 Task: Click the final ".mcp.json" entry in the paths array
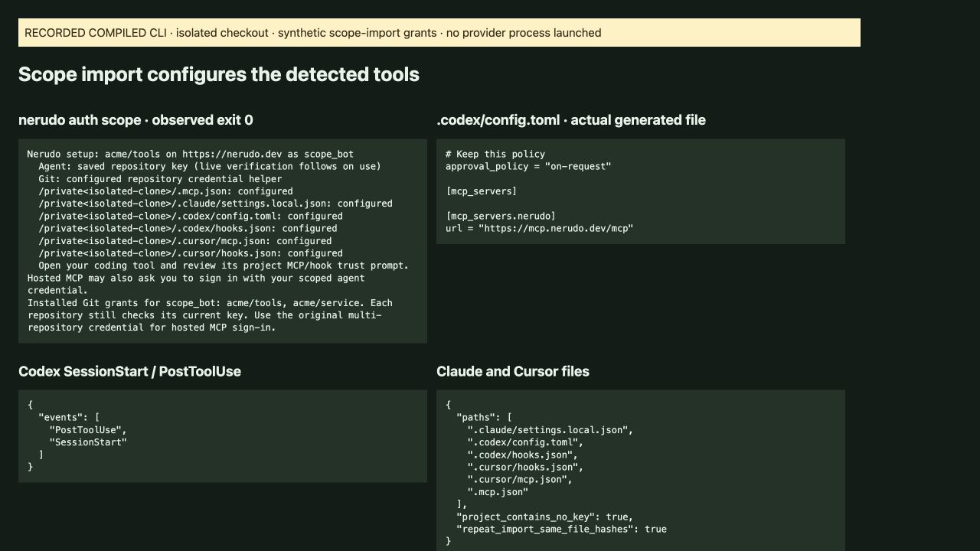tap(498, 492)
